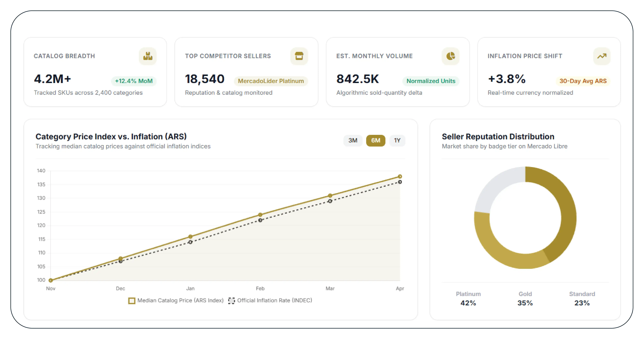Click 'Reputation & catalog monitored' text
The width and height of the screenshot is (644, 339).
pos(229,93)
